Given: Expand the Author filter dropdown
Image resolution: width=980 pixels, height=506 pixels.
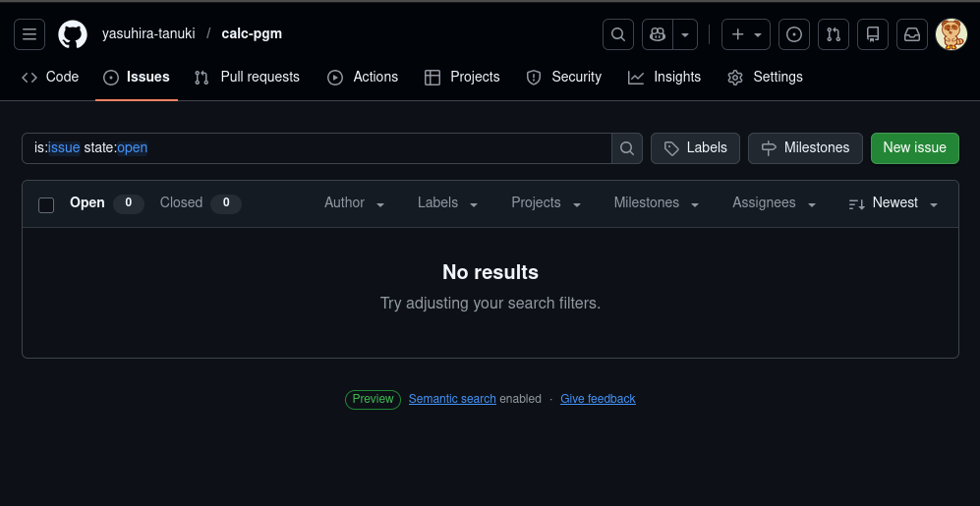Looking at the screenshot, I should 354,203.
